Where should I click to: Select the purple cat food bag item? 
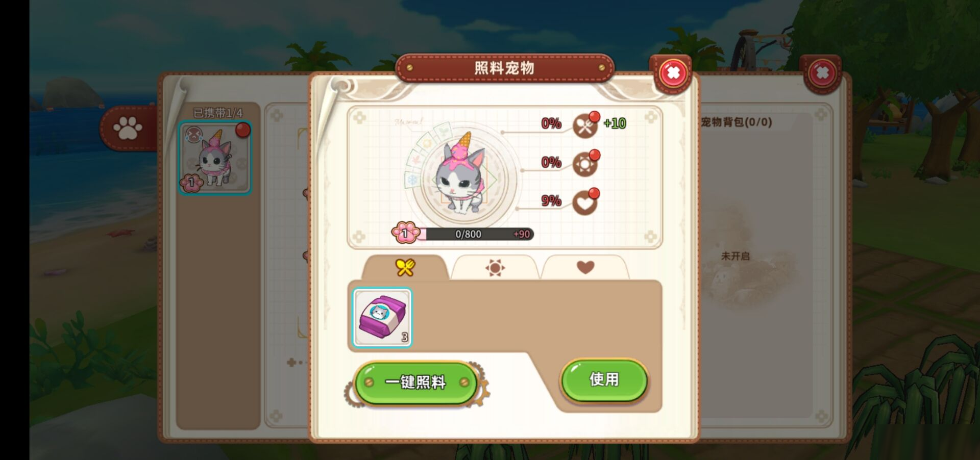382,317
